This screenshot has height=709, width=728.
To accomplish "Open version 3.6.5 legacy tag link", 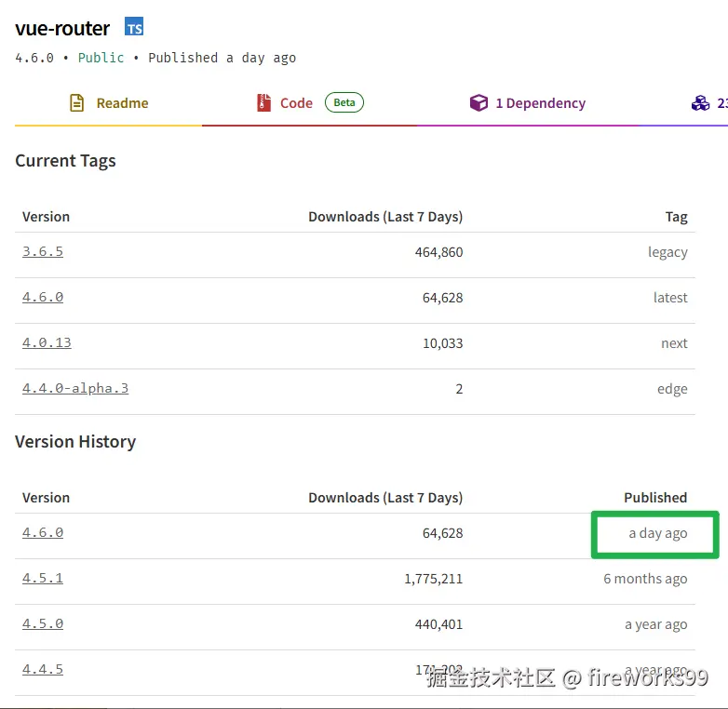I will pyautogui.click(x=43, y=251).
